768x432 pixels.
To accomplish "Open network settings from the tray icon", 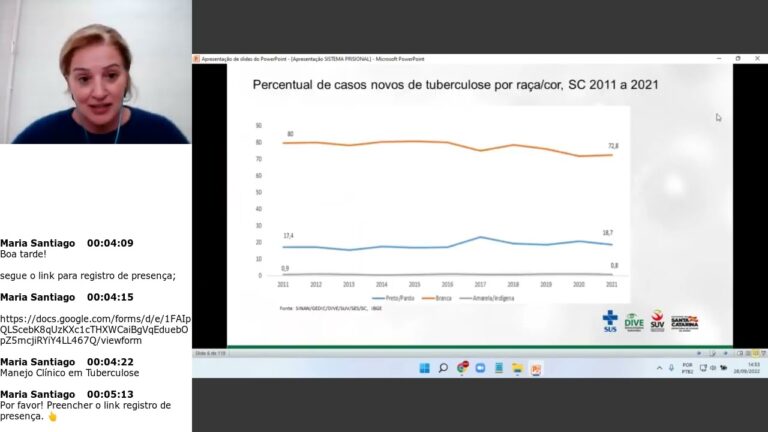I will [703, 368].
